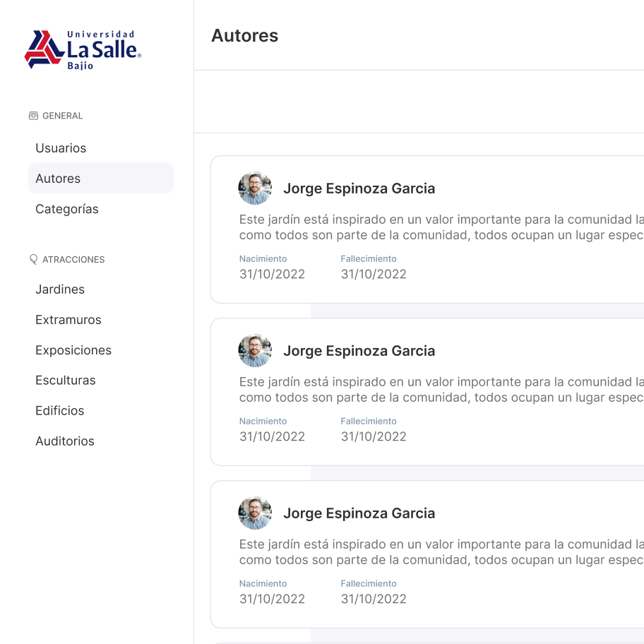The image size is (644, 644).
Task: Click the first card's description text
Action: click(441, 227)
